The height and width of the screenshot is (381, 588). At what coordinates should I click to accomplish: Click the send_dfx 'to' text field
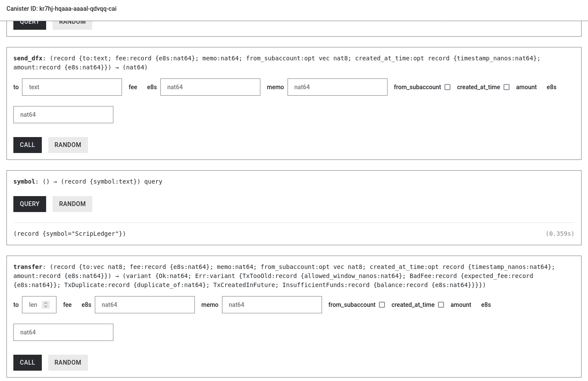point(72,87)
